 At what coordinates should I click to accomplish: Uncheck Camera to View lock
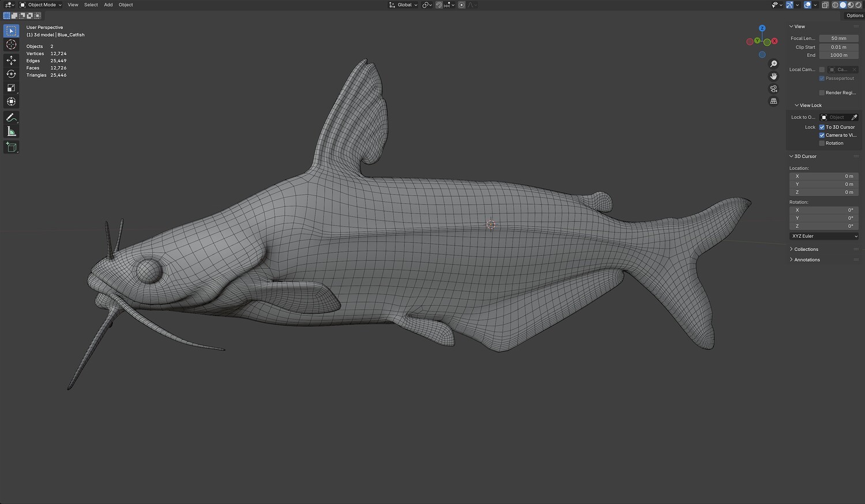click(822, 135)
